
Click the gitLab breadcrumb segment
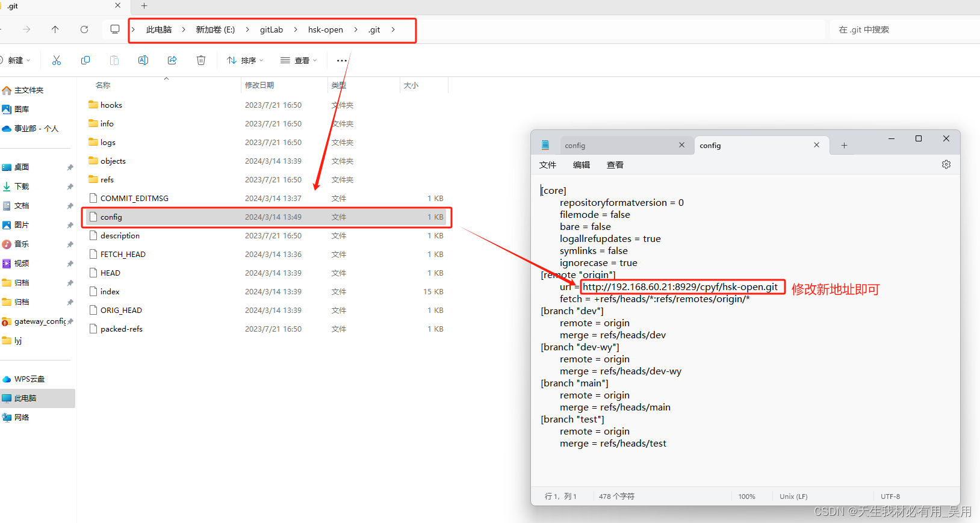(x=271, y=29)
